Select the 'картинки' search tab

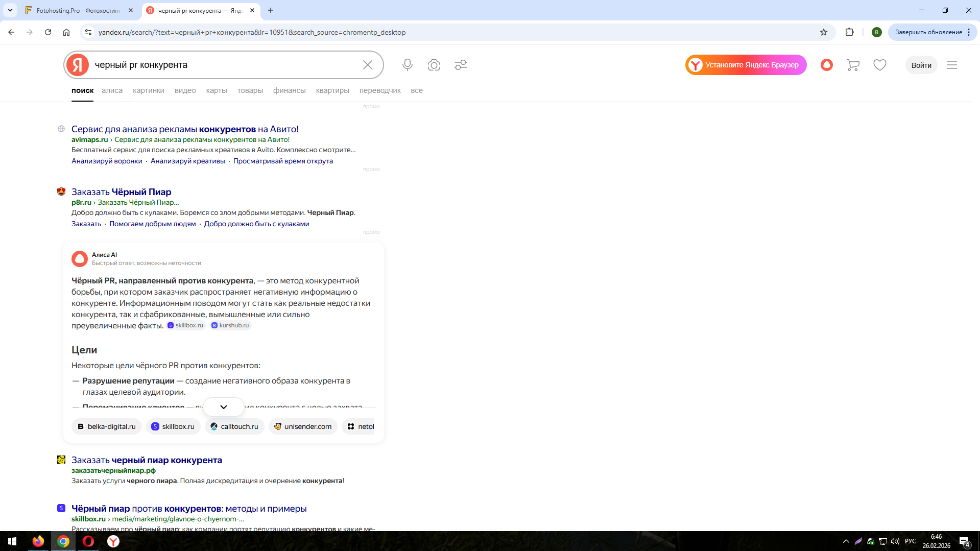coord(149,90)
